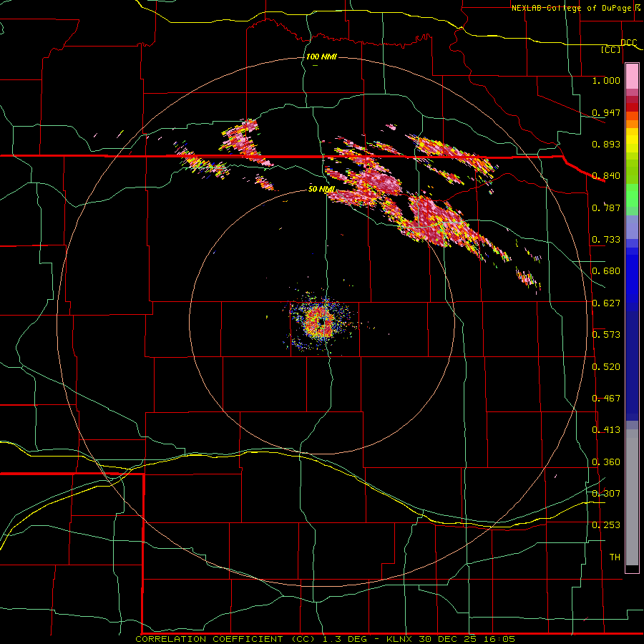Select the 0.840 scale value
The height and width of the screenshot is (644, 644).
coord(606,176)
